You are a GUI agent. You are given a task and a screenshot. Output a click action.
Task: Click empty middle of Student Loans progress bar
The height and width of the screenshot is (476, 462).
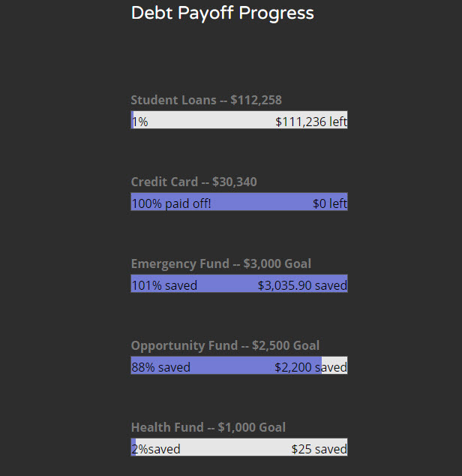tap(210, 120)
